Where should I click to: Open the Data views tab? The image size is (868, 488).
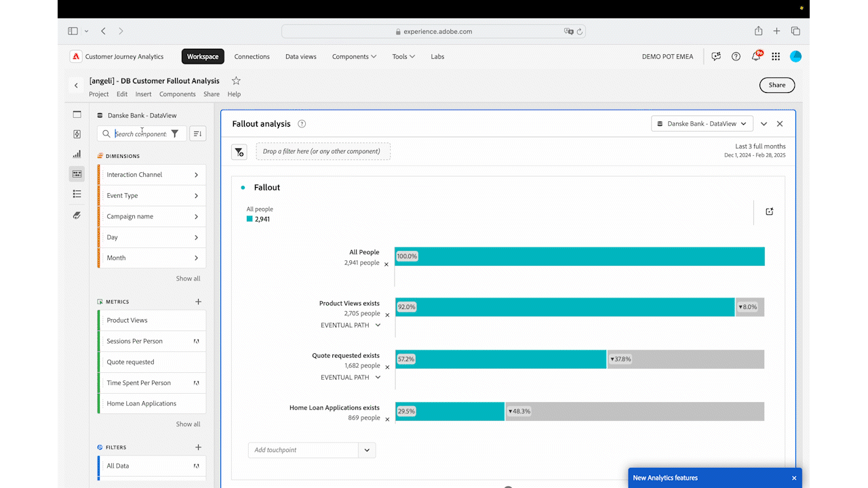[301, 57]
